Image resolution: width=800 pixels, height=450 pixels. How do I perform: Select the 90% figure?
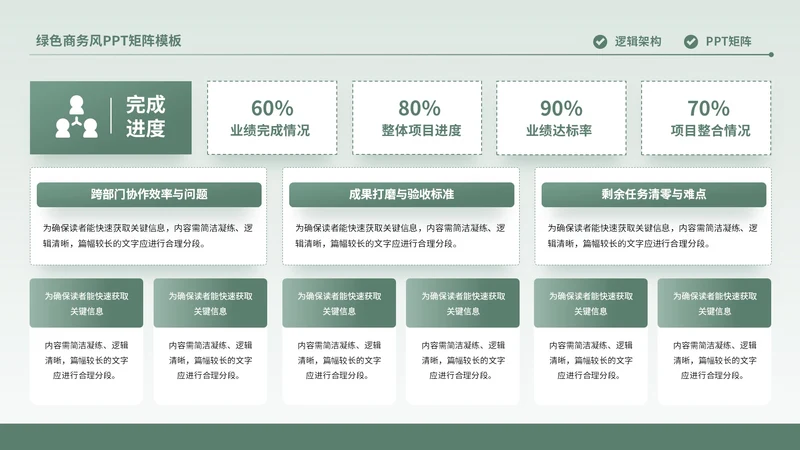click(561, 108)
